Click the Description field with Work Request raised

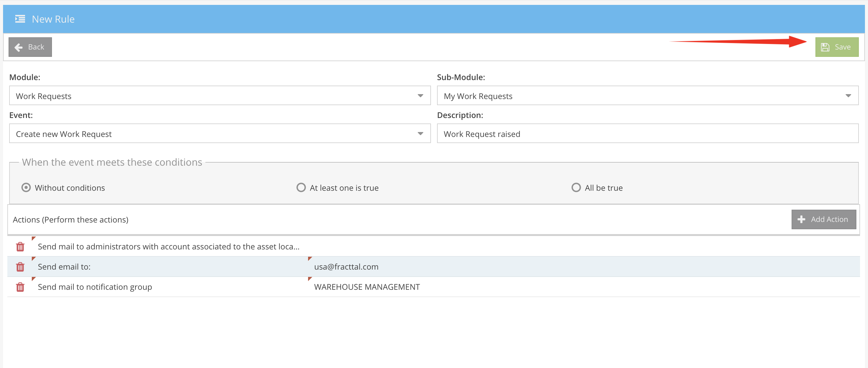pos(647,134)
